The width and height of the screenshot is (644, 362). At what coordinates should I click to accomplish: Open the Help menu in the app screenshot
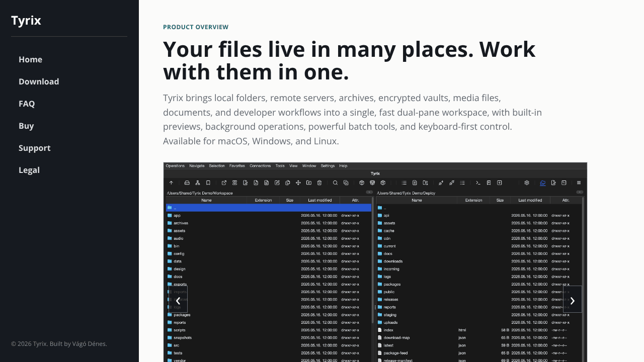point(343,166)
